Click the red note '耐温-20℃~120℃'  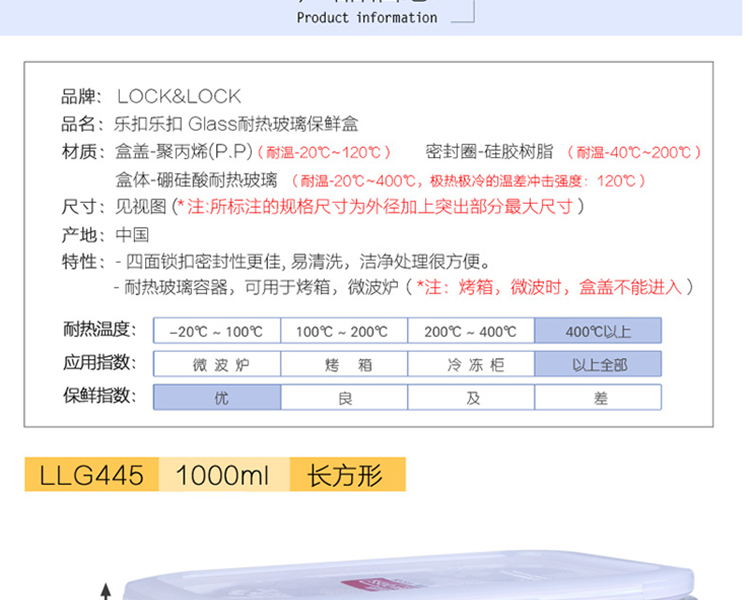tap(324, 153)
